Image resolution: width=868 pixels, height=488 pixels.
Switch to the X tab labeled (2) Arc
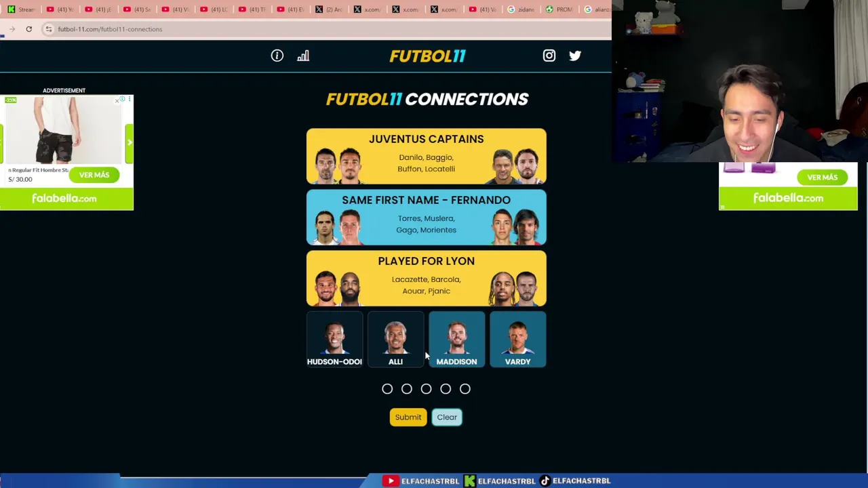coord(330,9)
